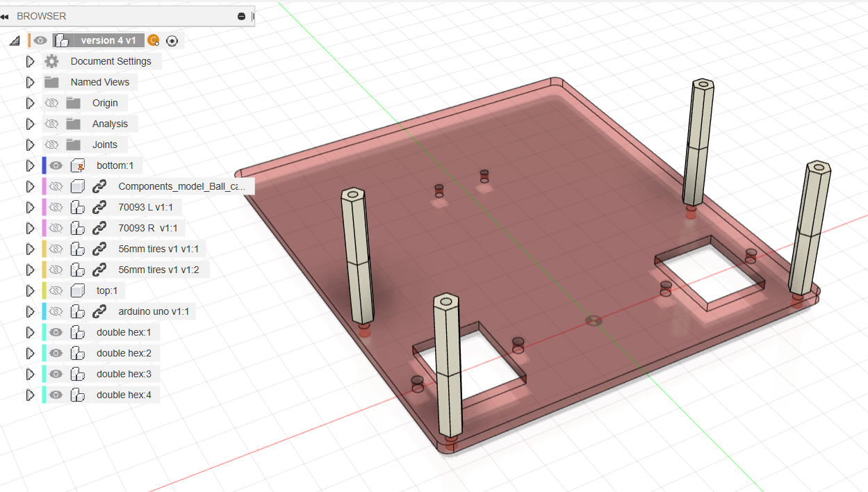Show the top:1 component via its eye icon

coord(56,290)
